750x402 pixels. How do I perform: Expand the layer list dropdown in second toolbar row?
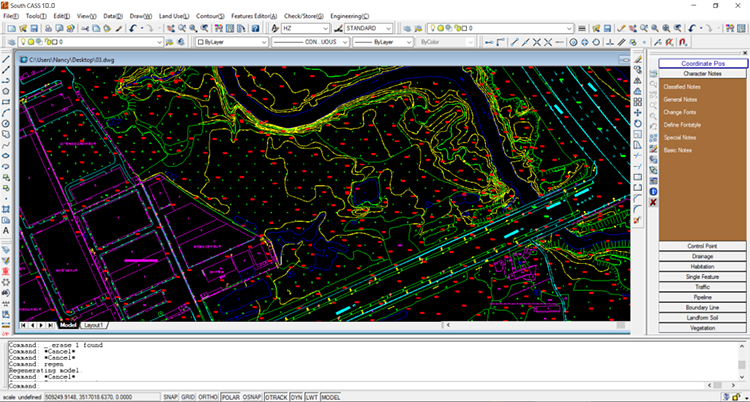pyautogui.click(x=160, y=42)
